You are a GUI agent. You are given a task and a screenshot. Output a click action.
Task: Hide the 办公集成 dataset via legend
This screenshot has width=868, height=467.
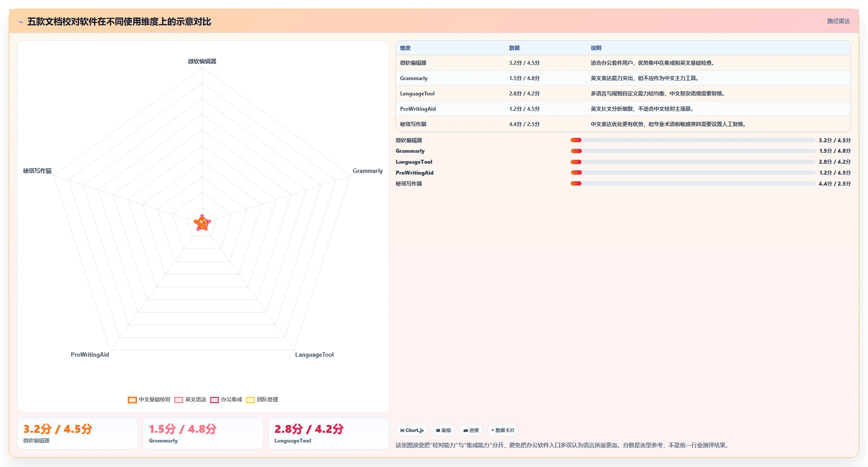[214, 400]
